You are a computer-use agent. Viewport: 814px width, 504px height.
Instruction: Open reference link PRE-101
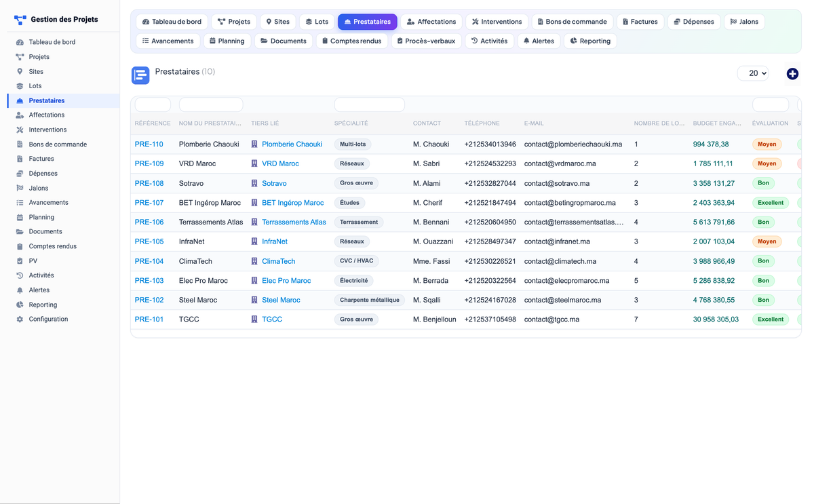point(149,319)
